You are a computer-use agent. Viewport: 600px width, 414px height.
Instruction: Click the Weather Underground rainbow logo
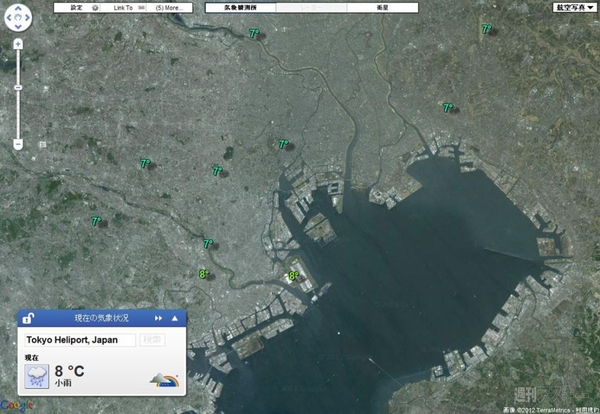pos(165,380)
